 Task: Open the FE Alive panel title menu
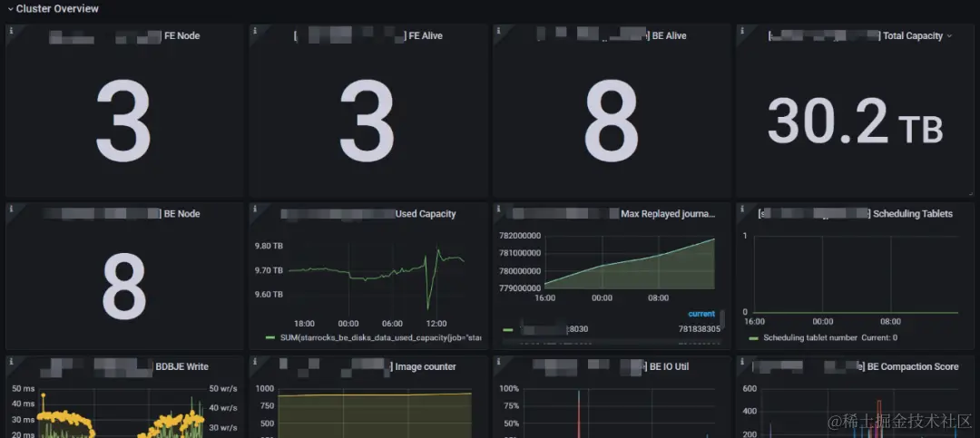[368, 36]
